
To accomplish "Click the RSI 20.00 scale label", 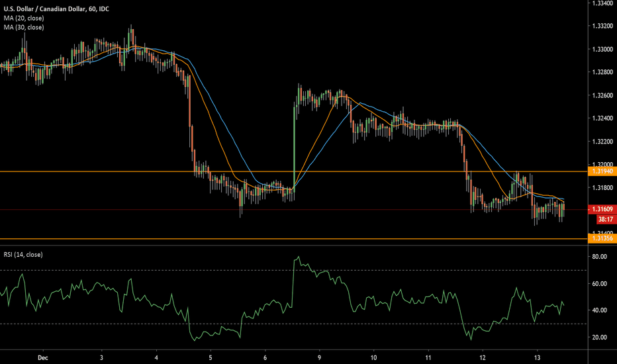I will point(600,338).
